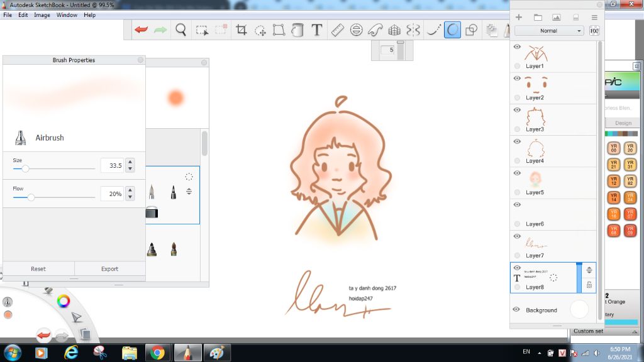Select the Steady Stroke tool
The width and height of the screenshot is (644, 362).
tap(433, 30)
